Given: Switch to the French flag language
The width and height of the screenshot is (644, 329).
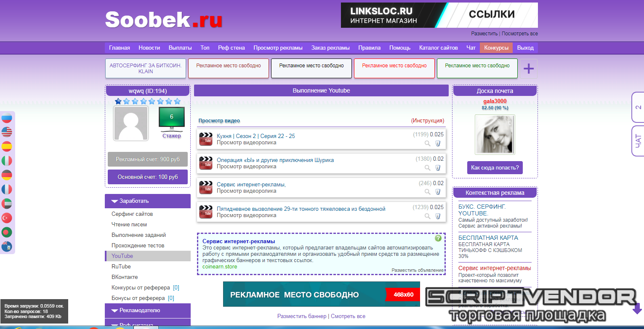Looking at the screenshot, I should click(7, 189).
